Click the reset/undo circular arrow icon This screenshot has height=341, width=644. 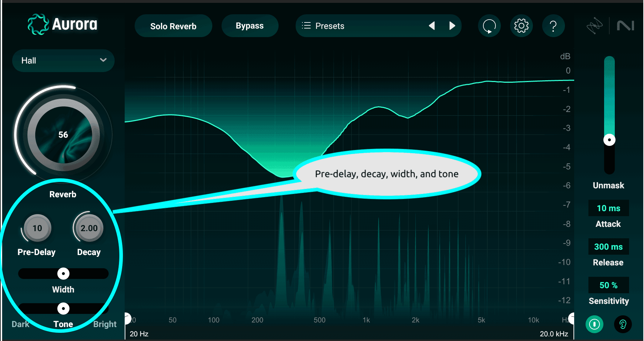click(489, 26)
